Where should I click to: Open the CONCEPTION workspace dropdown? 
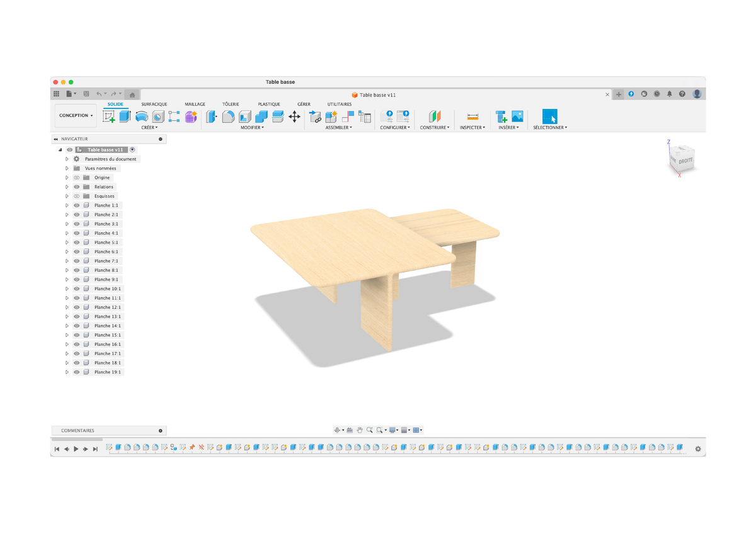point(76,115)
